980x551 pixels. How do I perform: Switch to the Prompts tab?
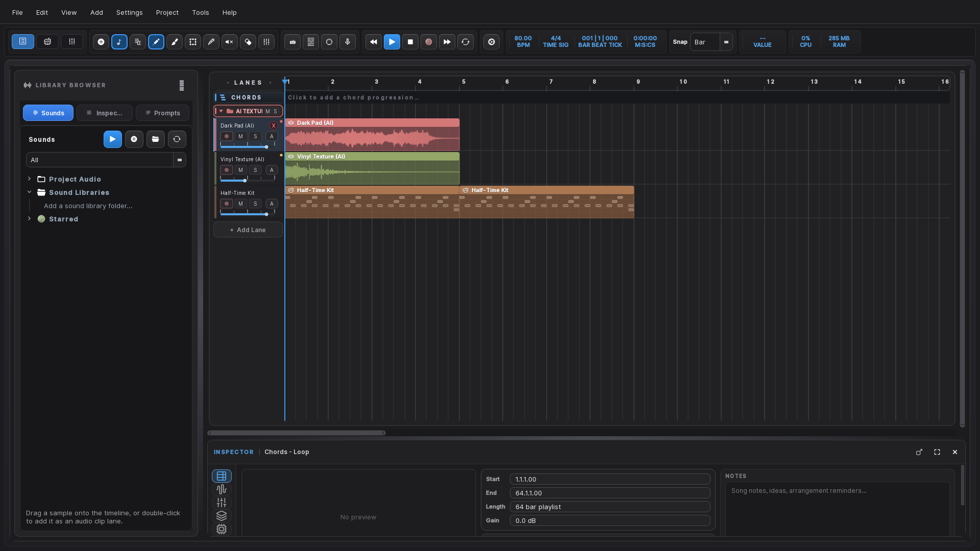[x=162, y=113]
